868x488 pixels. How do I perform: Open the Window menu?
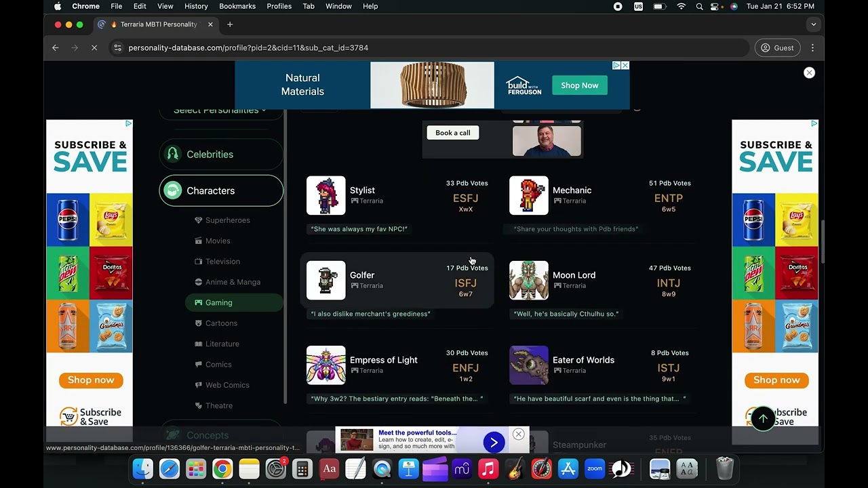click(338, 6)
